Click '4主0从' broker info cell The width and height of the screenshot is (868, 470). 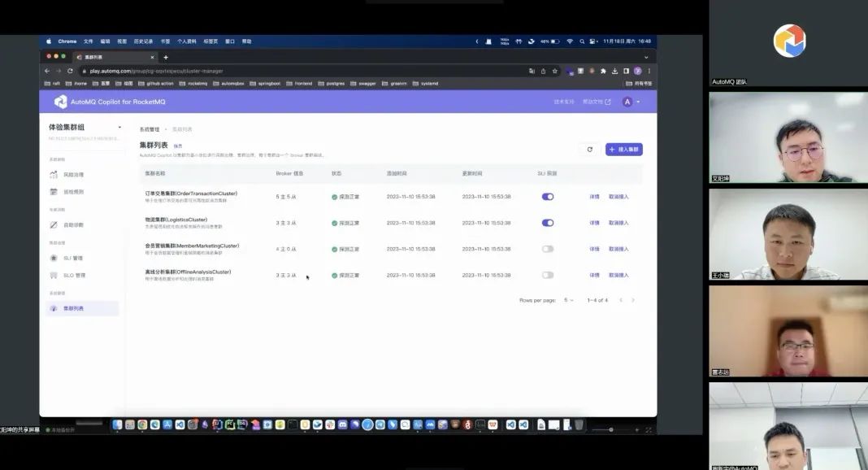tap(285, 249)
